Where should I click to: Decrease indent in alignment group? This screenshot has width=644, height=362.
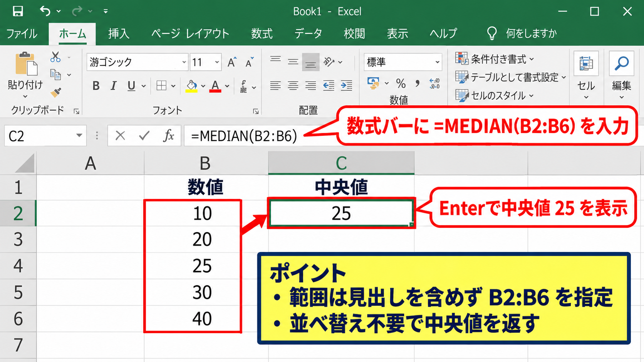tap(329, 85)
